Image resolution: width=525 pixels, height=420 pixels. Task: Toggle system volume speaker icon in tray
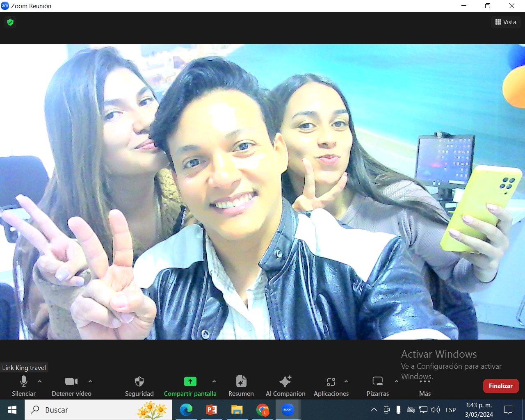(x=436, y=410)
